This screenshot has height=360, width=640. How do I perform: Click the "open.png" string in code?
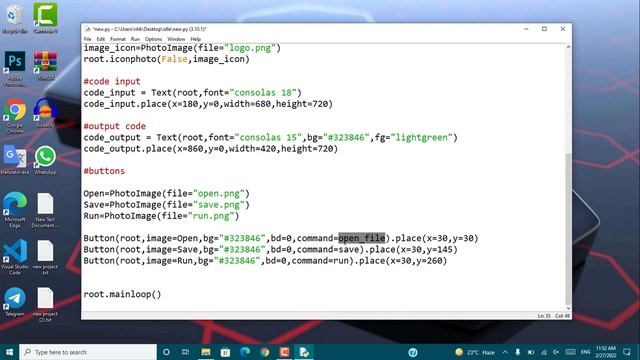pos(218,193)
